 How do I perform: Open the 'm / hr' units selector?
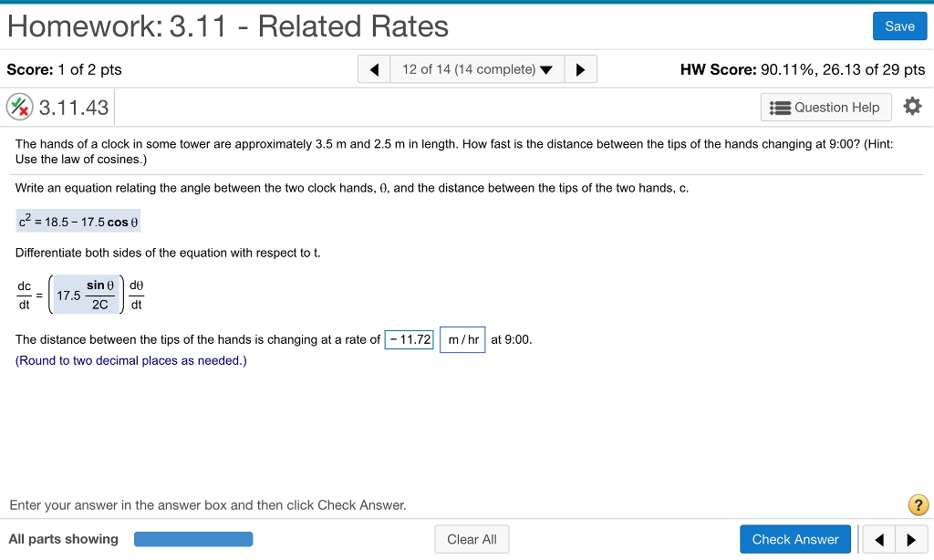pyautogui.click(x=462, y=339)
